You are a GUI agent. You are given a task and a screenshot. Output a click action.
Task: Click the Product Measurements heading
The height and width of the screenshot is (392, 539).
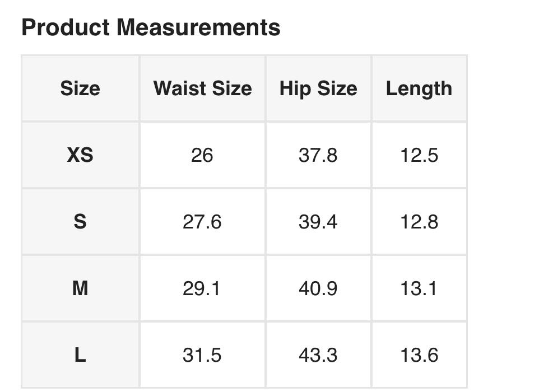pos(151,27)
